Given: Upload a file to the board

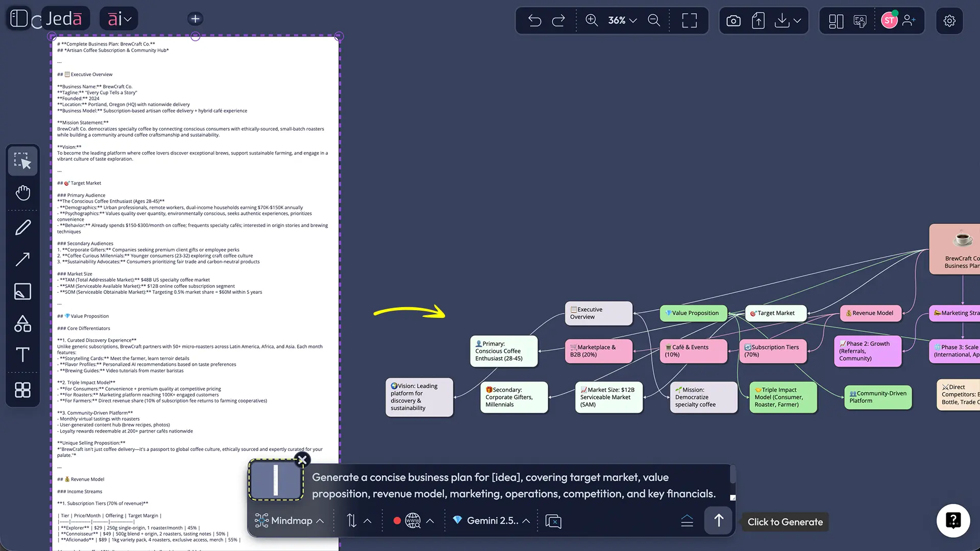Looking at the screenshot, I should pos(758,21).
